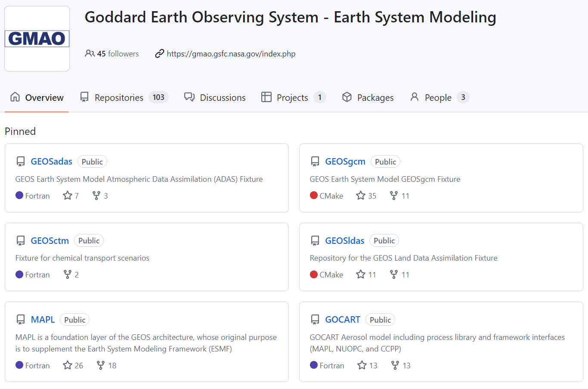Click the Public label on GEOSldas
The image size is (588, 389).
[384, 240]
